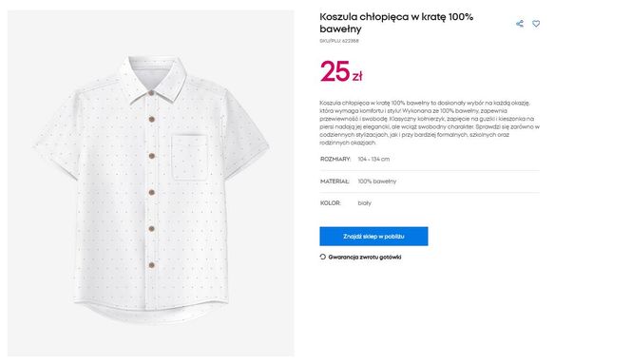Click the 100% bawełny material value

(377, 182)
